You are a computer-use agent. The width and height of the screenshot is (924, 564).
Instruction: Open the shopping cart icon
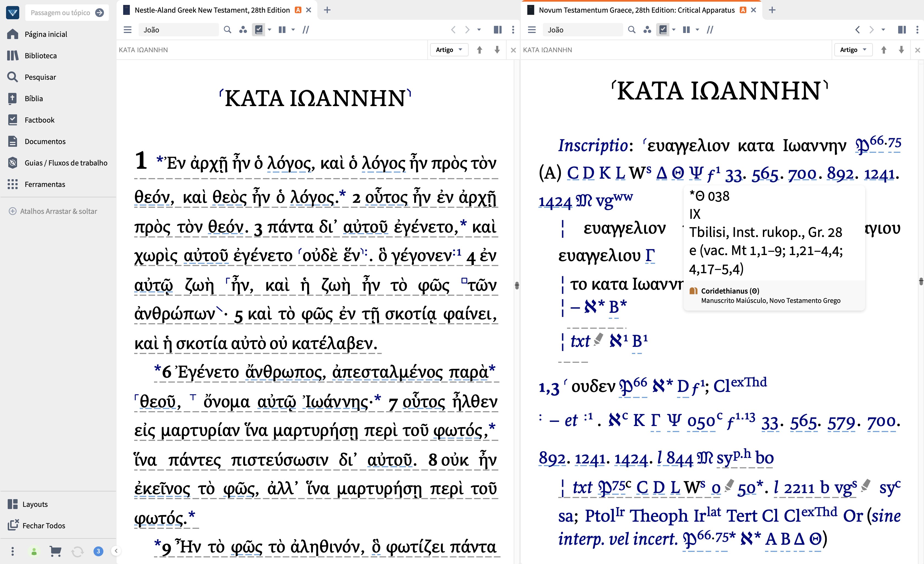pos(56,551)
